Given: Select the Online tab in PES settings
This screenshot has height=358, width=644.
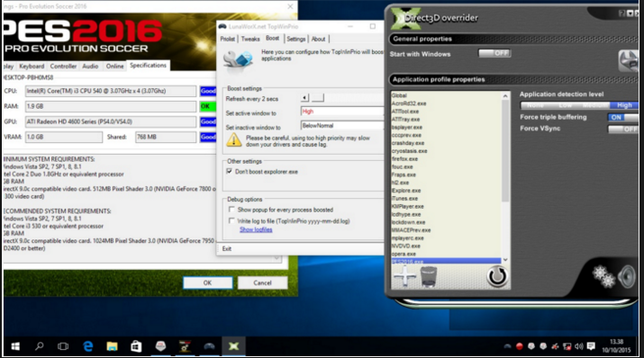Looking at the screenshot, I should click(114, 66).
